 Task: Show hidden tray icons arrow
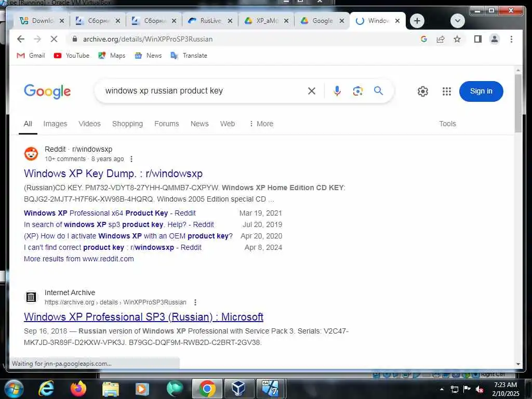click(x=442, y=389)
